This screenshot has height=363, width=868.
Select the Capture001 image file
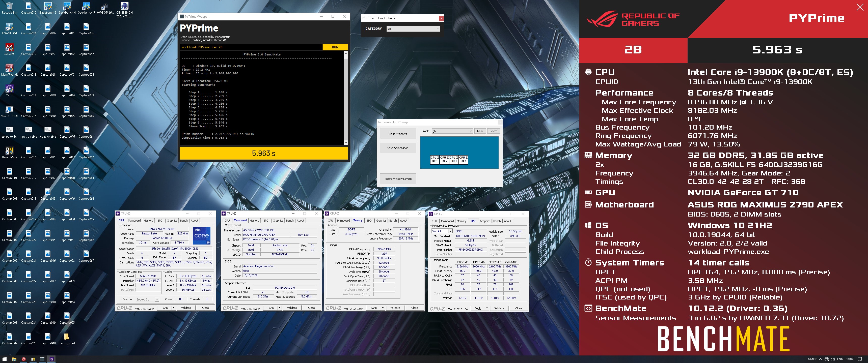coord(9,173)
